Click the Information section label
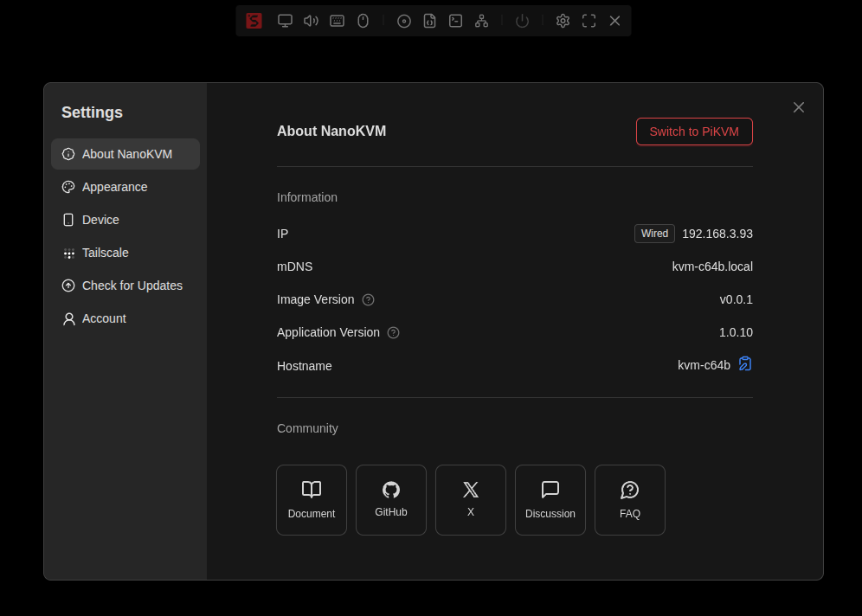The image size is (862, 616). tap(307, 197)
